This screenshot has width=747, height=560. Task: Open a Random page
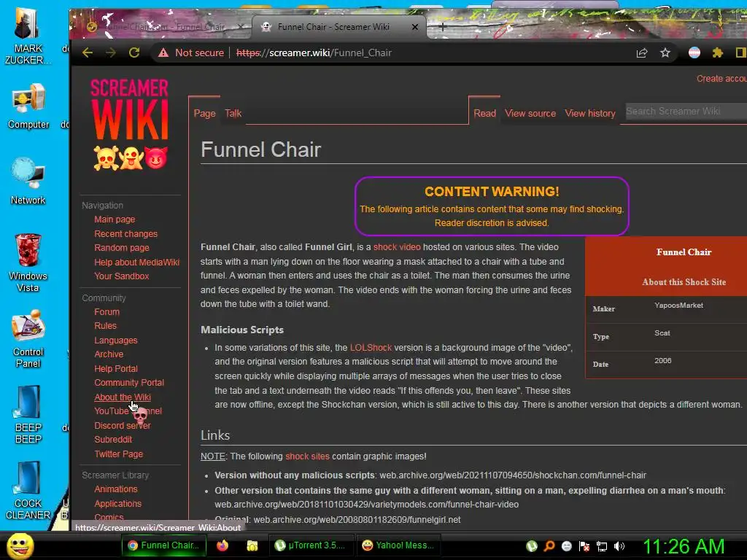point(122,248)
